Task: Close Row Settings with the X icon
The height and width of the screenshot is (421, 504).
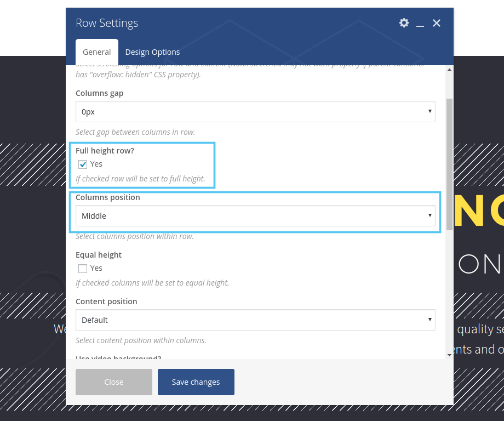Action: [x=437, y=23]
